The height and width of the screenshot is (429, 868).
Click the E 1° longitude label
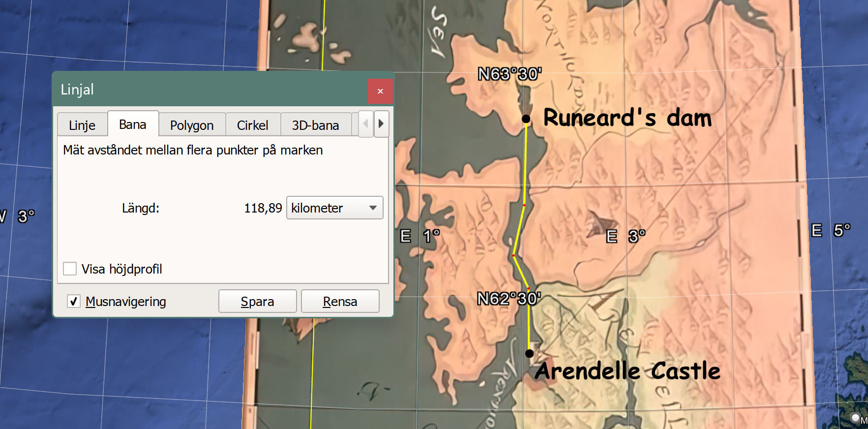[420, 236]
